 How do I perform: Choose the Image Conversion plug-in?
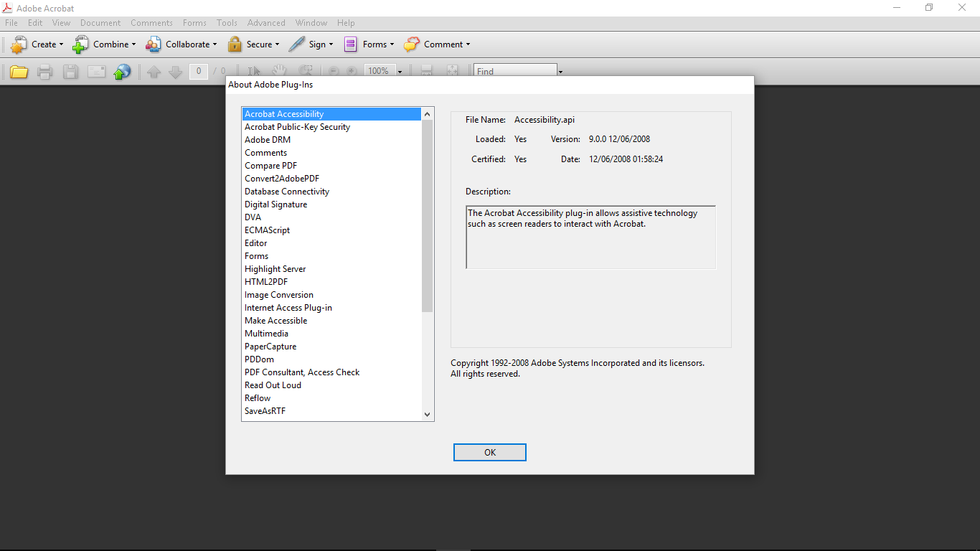click(331, 295)
